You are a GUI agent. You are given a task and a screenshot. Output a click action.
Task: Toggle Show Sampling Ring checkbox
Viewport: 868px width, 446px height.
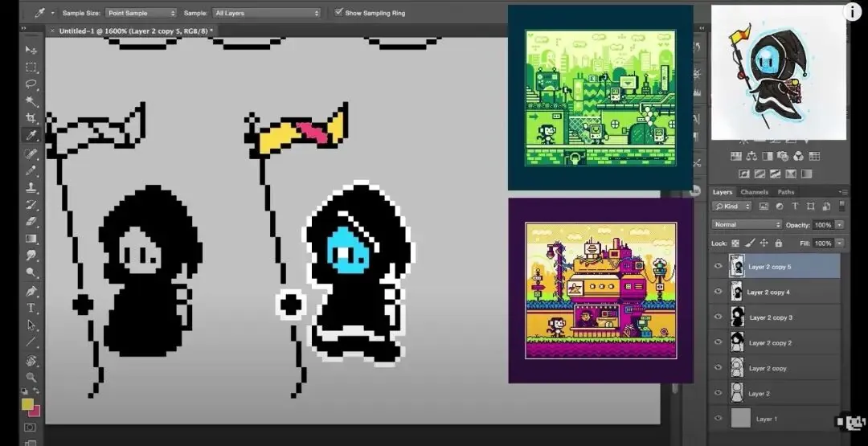pyautogui.click(x=339, y=12)
